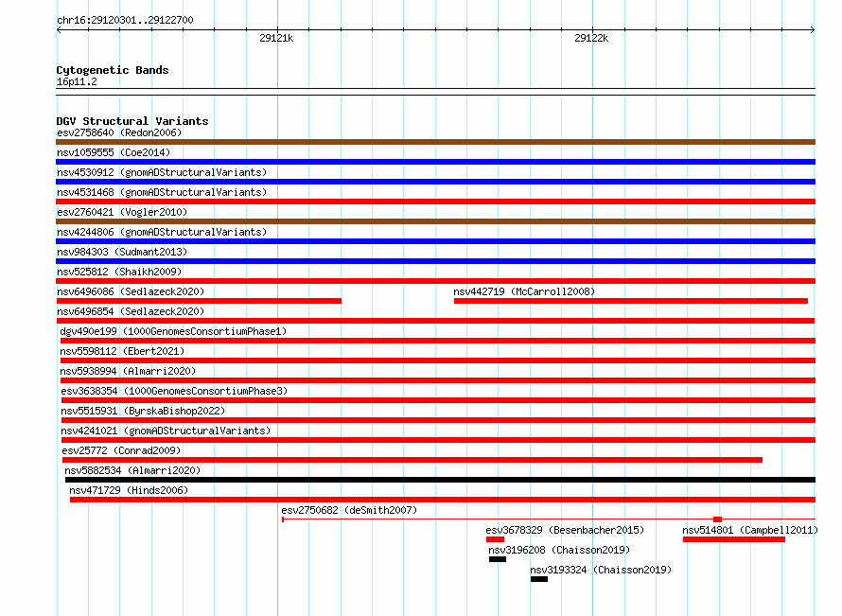Open the nsv442719 (McCarroll2008) label
The height and width of the screenshot is (616, 842).
click(x=524, y=291)
